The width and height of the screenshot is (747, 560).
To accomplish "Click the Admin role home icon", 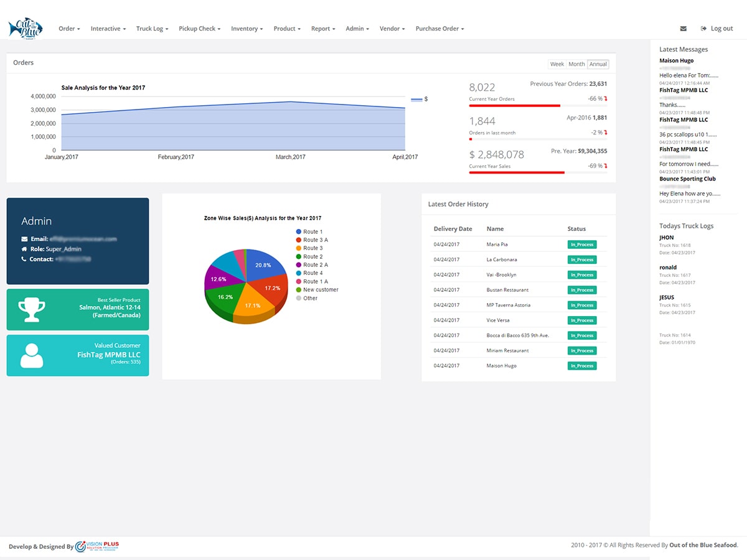I will 24,249.
